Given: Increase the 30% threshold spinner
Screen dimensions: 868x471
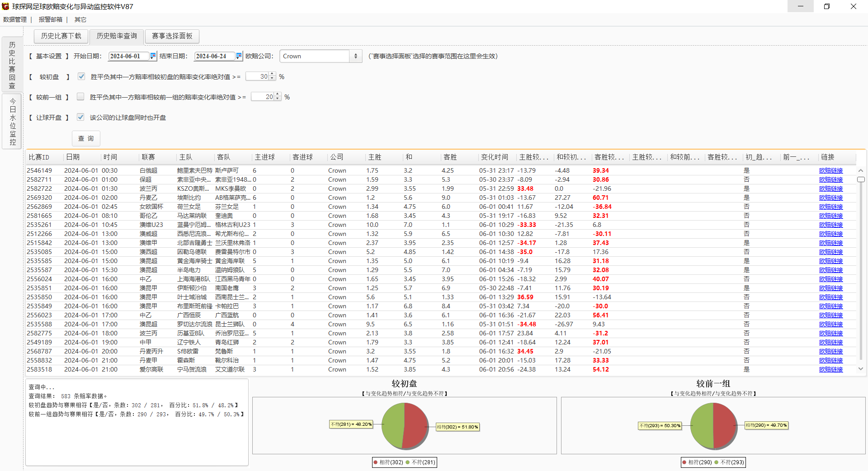Looking at the screenshot, I should 272,74.
